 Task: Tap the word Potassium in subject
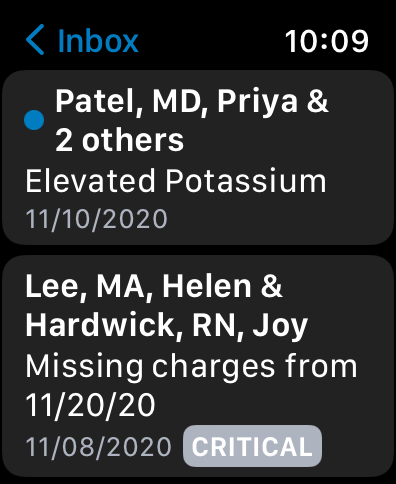point(246,181)
